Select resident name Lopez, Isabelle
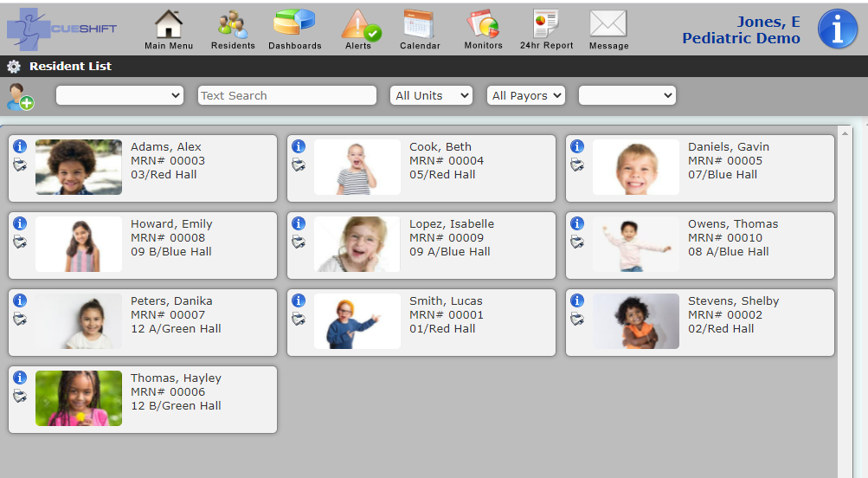868x478 pixels. 452,223
